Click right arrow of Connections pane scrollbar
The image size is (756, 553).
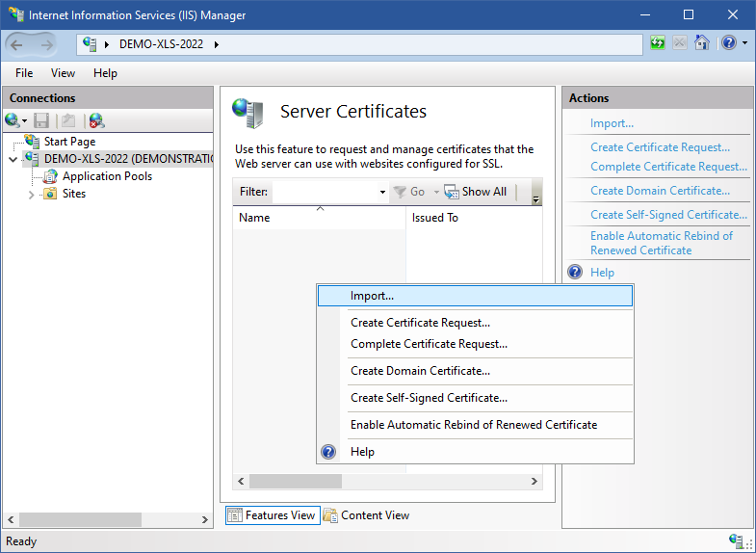[205, 519]
